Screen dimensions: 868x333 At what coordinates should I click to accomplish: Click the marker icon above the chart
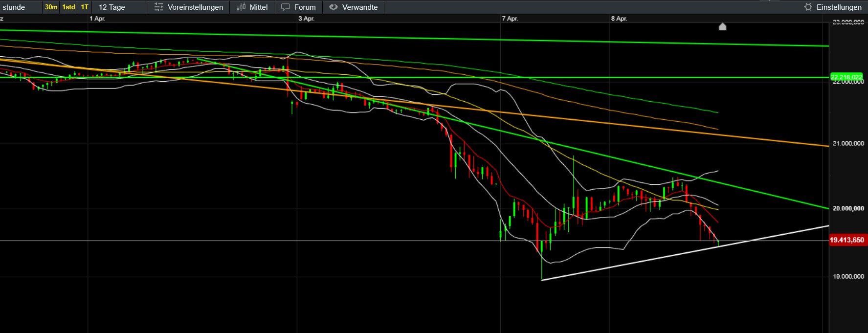[722, 26]
